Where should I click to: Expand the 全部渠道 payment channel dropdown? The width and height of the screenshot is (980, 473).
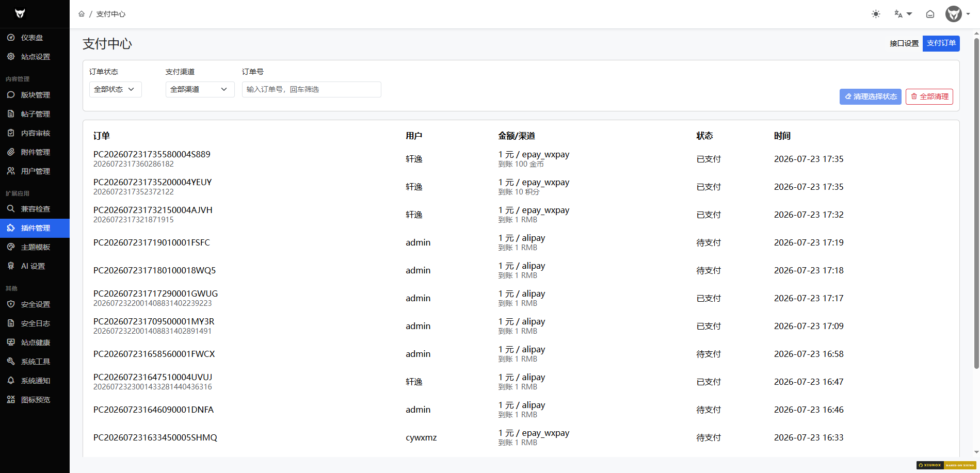coord(200,89)
